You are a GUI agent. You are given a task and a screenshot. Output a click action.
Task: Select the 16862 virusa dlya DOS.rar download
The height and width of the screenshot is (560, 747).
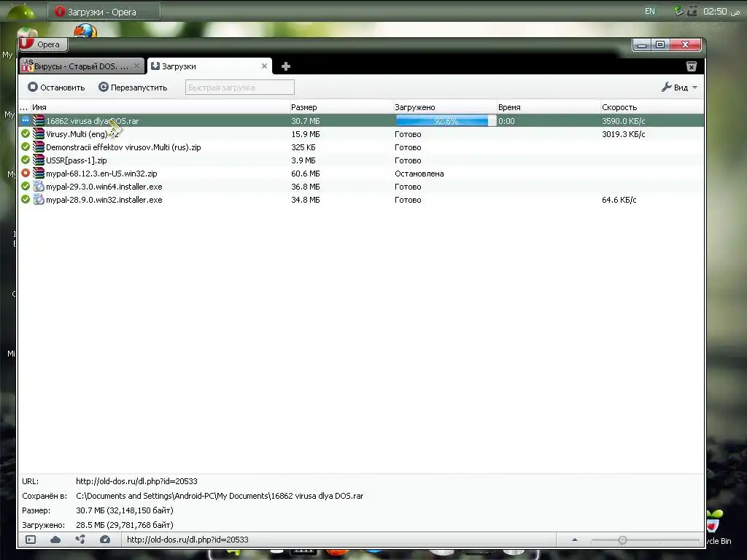[x=361, y=121]
